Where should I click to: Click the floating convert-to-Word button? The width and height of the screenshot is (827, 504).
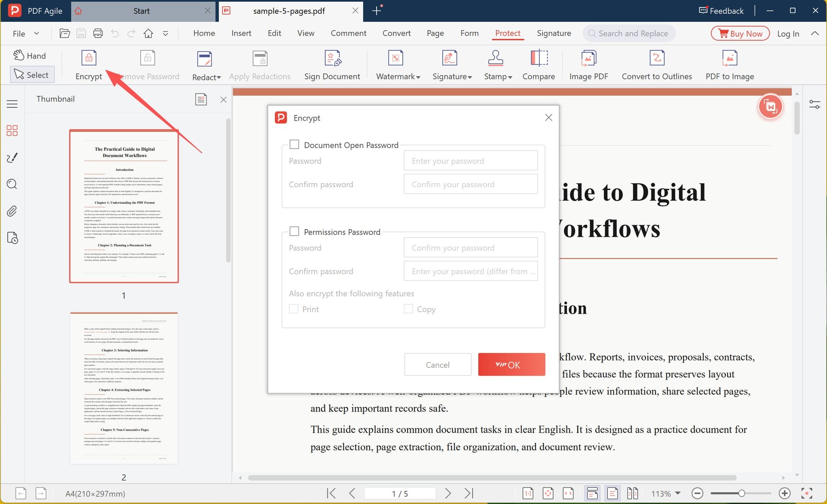[x=770, y=107]
